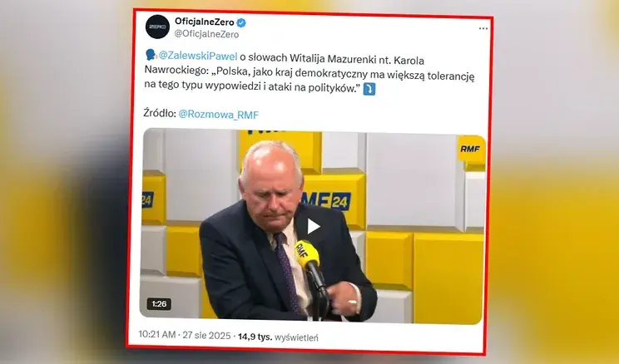
Task: Click the quoted tweet text about Polska
Action: [x=309, y=81]
